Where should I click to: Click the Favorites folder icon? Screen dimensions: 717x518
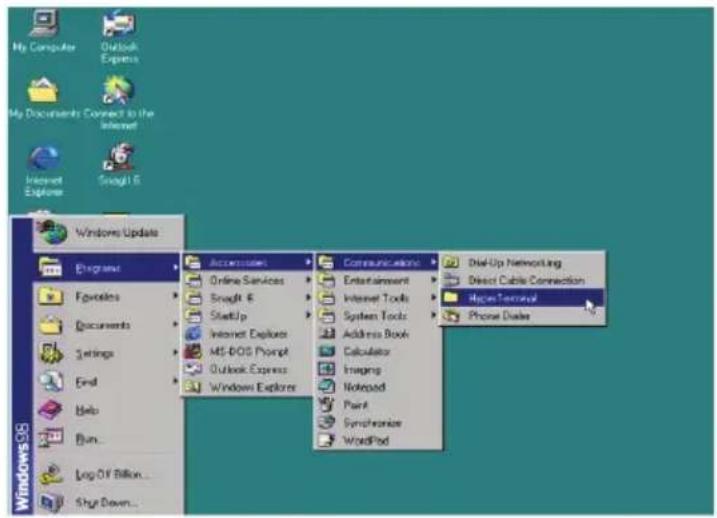[51, 296]
